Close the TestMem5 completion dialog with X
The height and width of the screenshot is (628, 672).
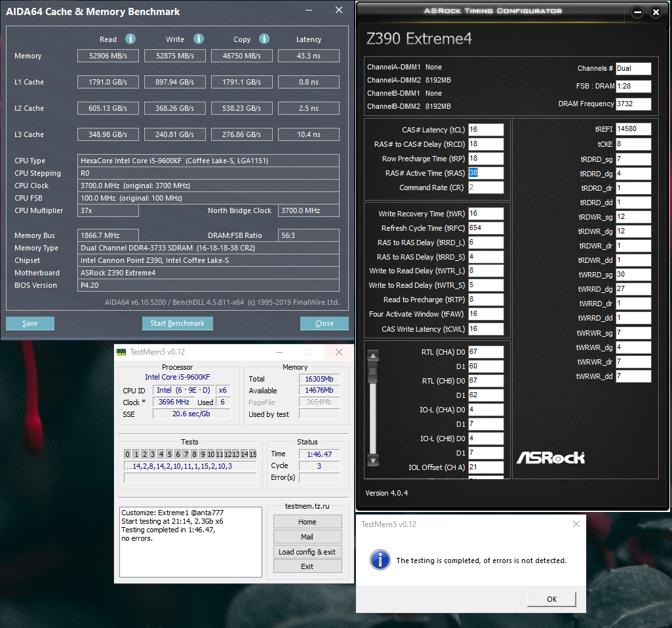576,524
